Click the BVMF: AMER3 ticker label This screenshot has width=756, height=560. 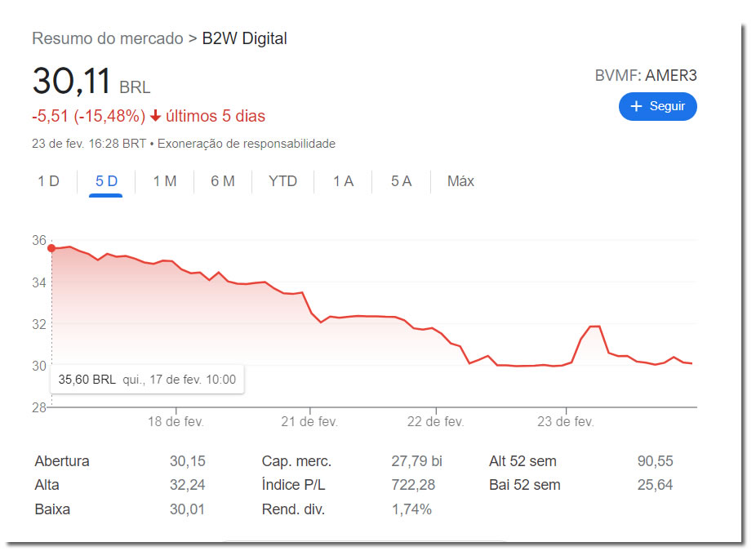pos(645,76)
